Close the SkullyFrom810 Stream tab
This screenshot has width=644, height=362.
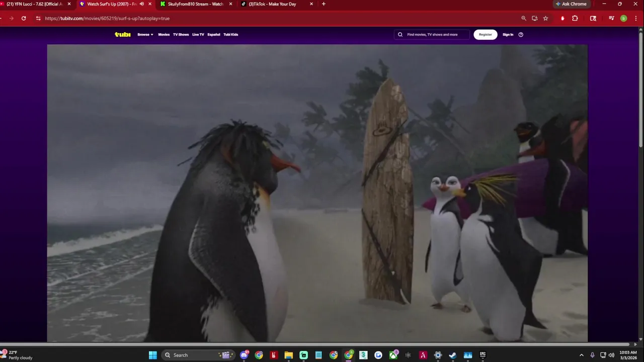tap(231, 4)
